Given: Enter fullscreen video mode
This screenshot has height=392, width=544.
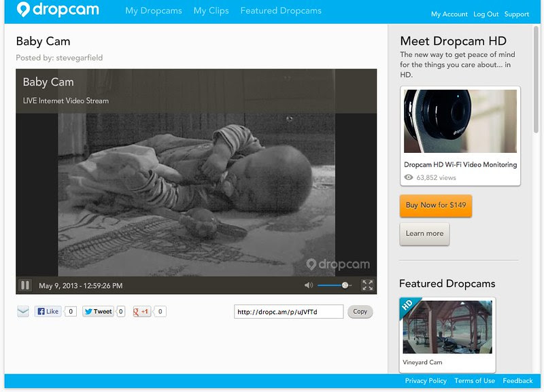Looking at the screenshot, I should click(x=367, y=285).
